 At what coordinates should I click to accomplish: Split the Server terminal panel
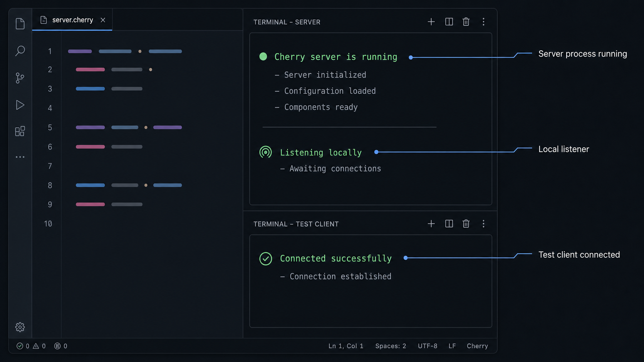pos(449,22)
